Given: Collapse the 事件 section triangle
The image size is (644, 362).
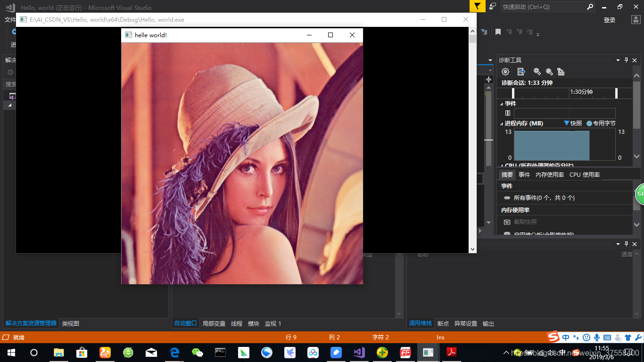Looking at the screenshot, I should 501,104.
